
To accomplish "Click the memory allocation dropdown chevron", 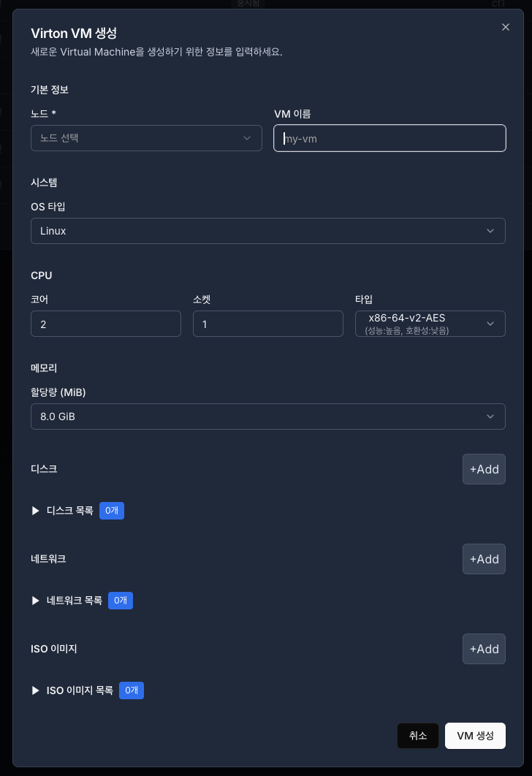I will [490, 416].
